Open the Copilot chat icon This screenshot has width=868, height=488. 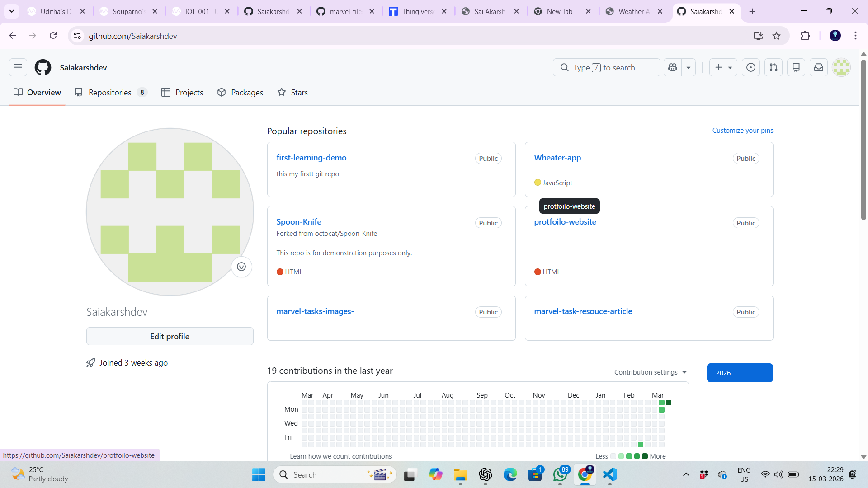click(x=673, y=67)
